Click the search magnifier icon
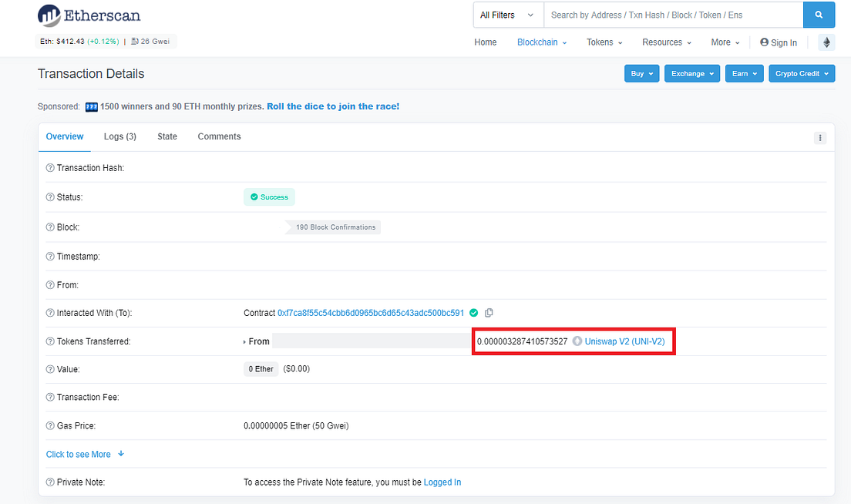 pos(819,15)
